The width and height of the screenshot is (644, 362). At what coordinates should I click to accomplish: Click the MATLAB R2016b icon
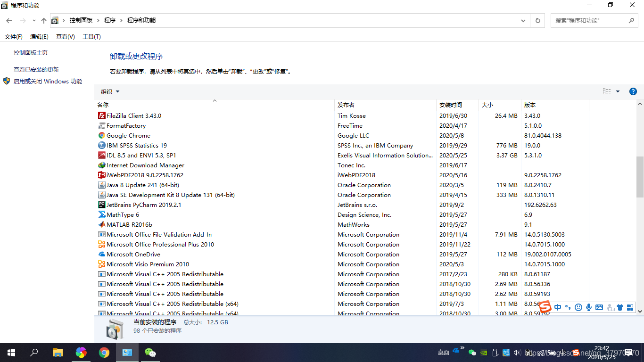pyautogui.click(x=101, y=224)
